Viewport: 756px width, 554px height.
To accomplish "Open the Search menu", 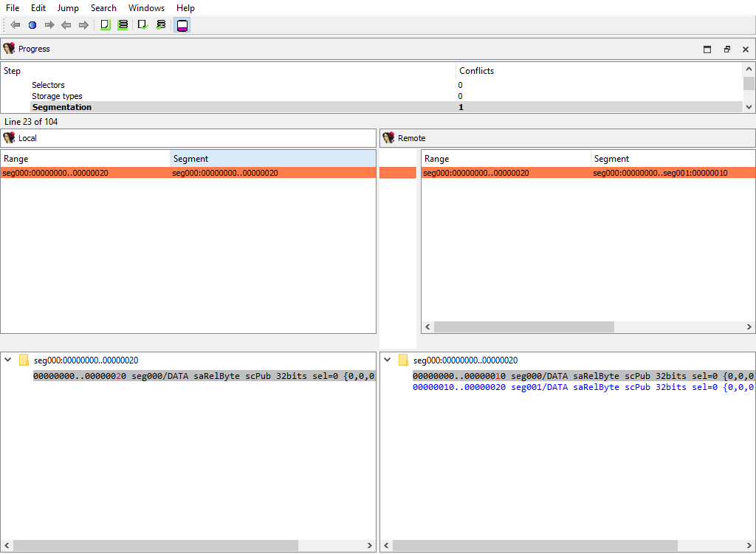I will click(x=103, y=8).
